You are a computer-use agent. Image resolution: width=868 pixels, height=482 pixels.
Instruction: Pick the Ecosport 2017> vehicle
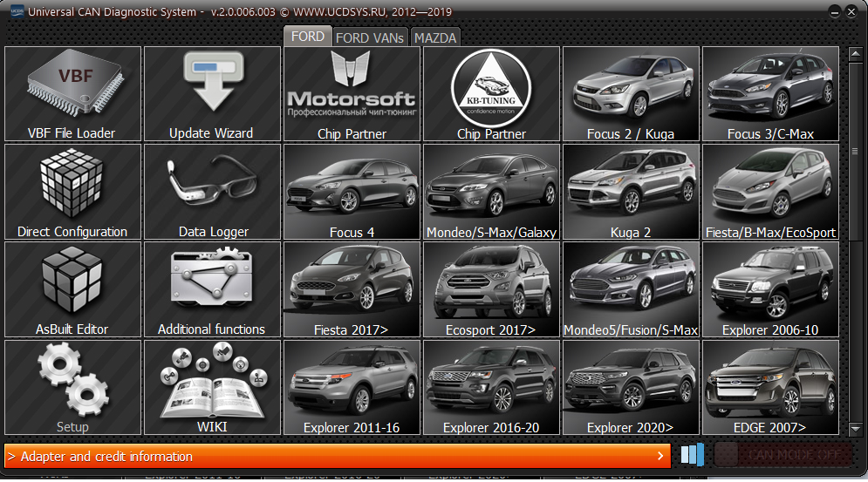(491, 289)
